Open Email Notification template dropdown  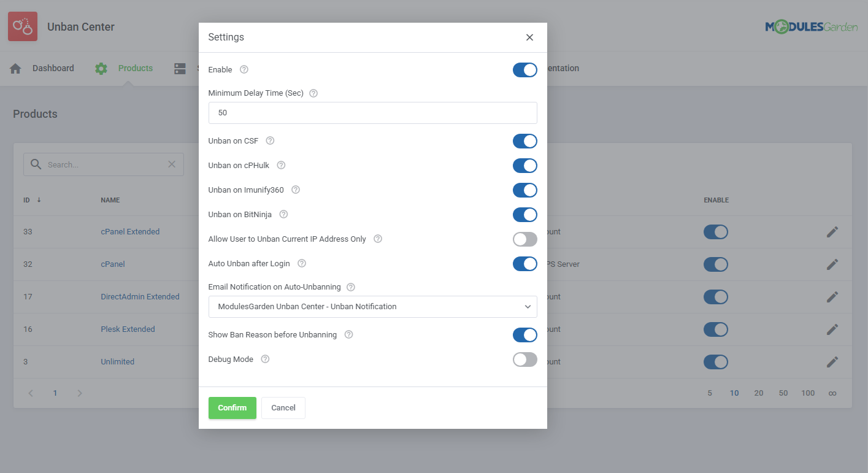[x=373, y=307]
